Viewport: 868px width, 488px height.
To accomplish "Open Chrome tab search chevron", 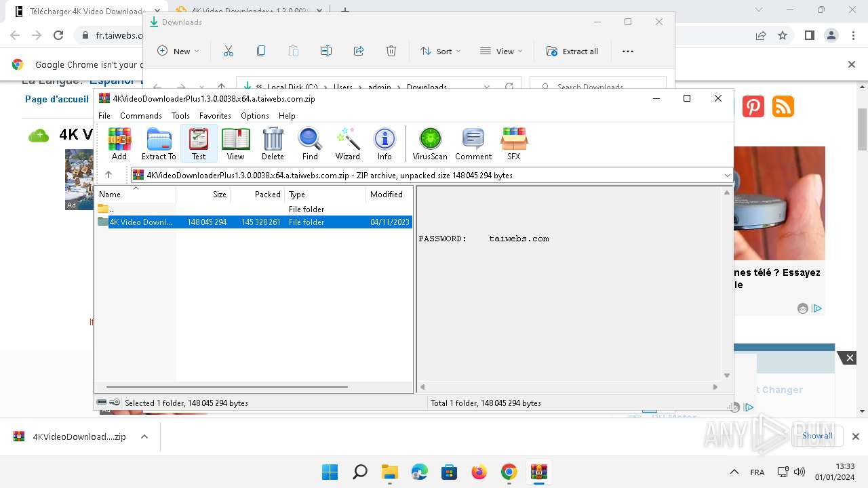I will pyautogui.click(x=759, y=10).
